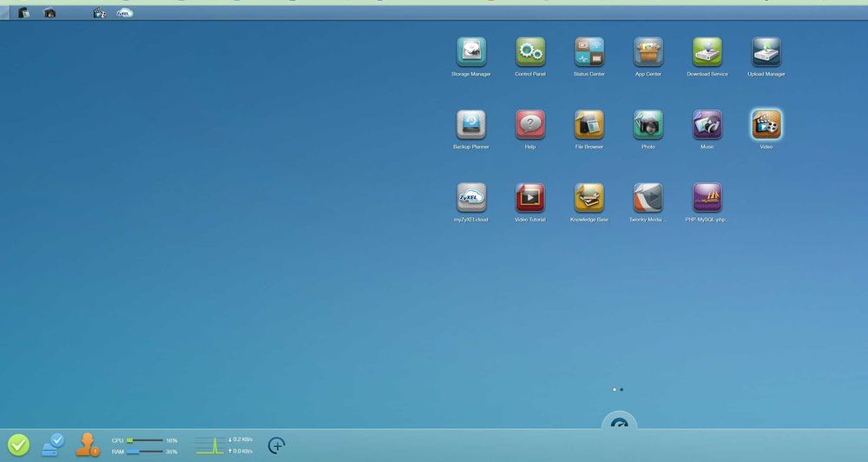The height and width of the screenshot is (462, 868).
Task: Switch to File Browser in top taskbar
Action: point(23,13)
